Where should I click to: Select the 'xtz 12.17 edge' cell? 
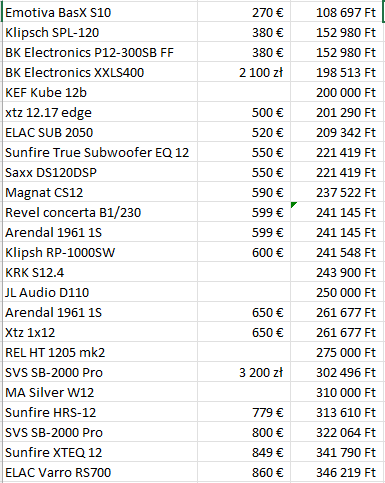[x=100, y=112]
